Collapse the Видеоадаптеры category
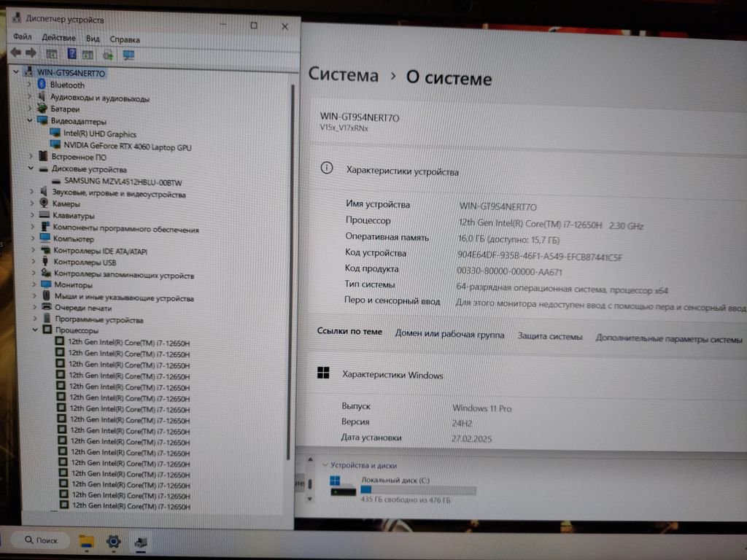The image size is (747, 560). coord(30,121)
